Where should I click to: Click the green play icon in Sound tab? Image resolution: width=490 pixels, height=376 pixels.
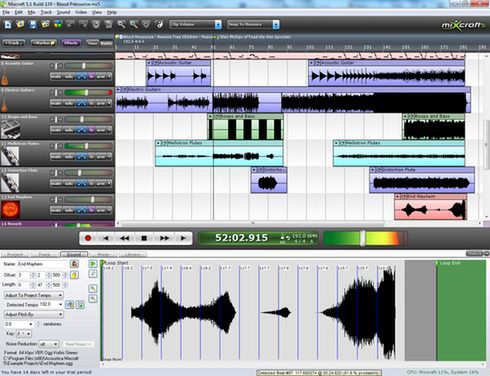[93, 264]
